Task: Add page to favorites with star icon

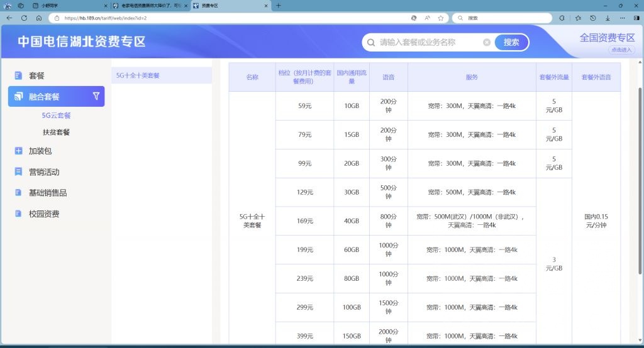Action: [x=441, y=18]
